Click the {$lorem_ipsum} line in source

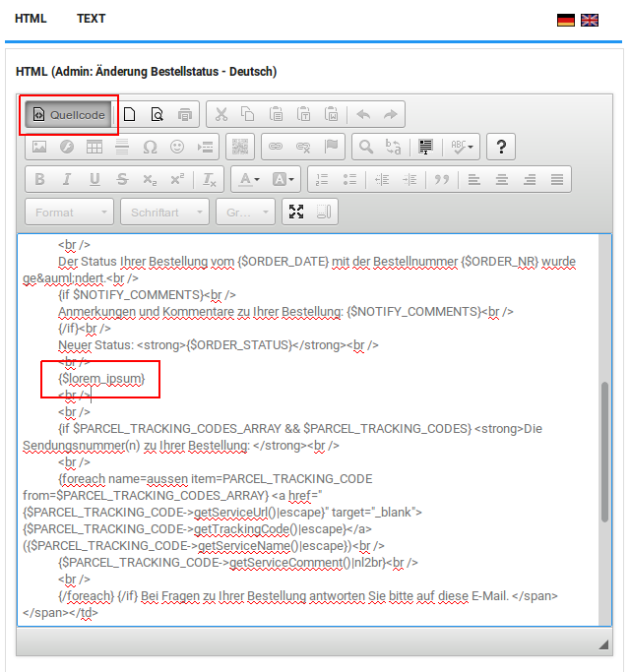click(x=101, y=378)
